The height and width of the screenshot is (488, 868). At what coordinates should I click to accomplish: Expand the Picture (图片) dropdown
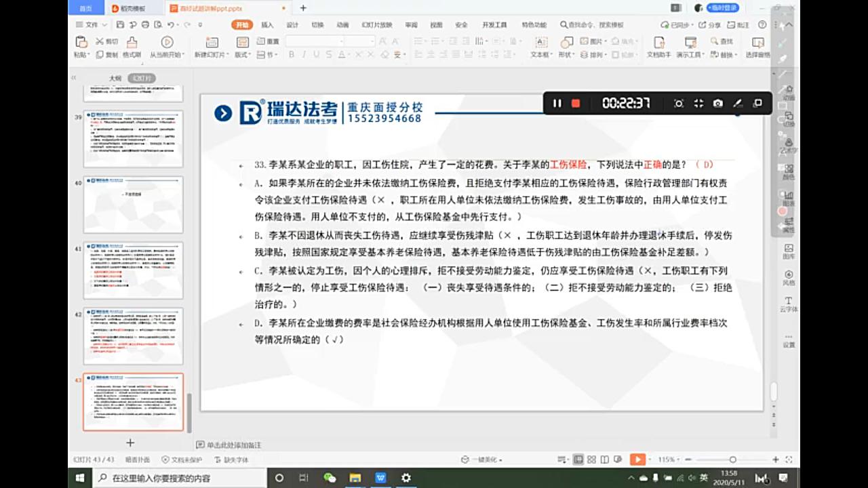[x=595, y=41]
